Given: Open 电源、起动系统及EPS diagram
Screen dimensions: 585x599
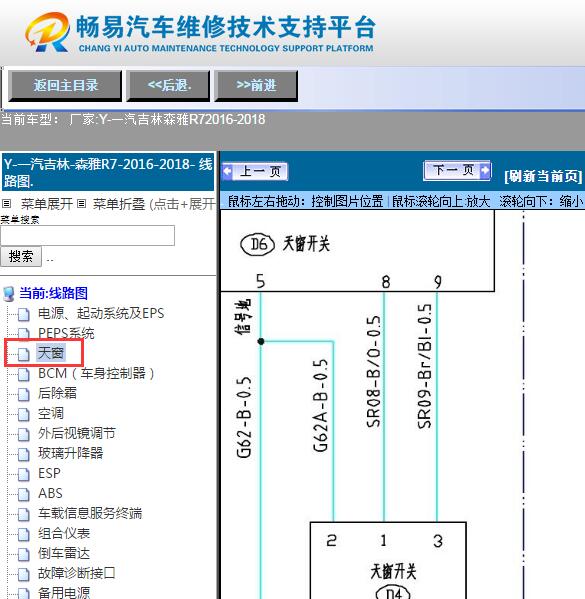Looking at the screenshot, I should pos(101,314).
